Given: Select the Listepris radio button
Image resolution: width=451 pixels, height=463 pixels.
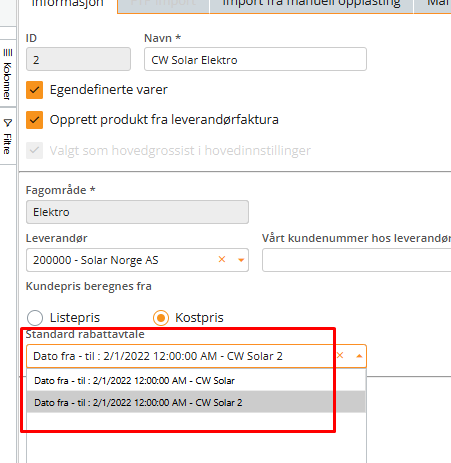Looking at the screenshot, I should point(35,318).
